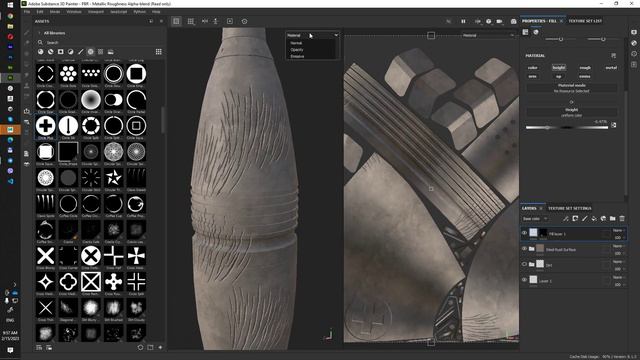Click the Height uniform color button

tap(571, 113)
